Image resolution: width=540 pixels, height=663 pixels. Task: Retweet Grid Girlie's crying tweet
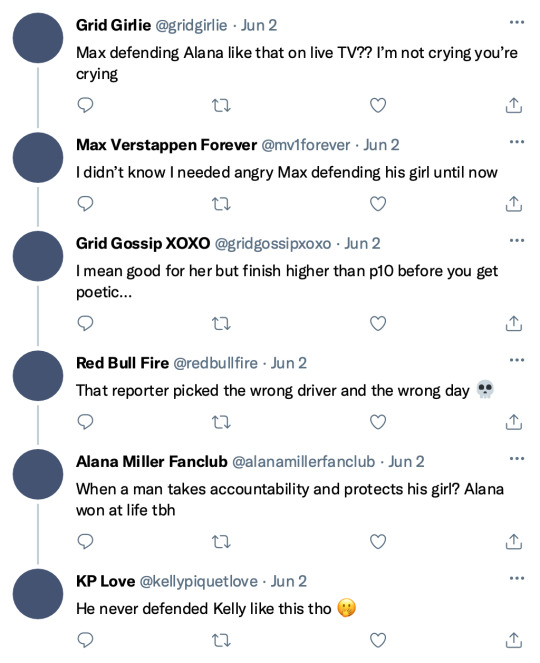pyautogui.click(x=221, y=105)
